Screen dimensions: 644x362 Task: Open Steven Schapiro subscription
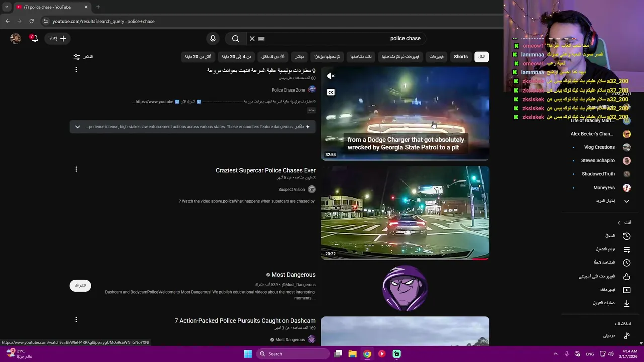click(598, 161)
